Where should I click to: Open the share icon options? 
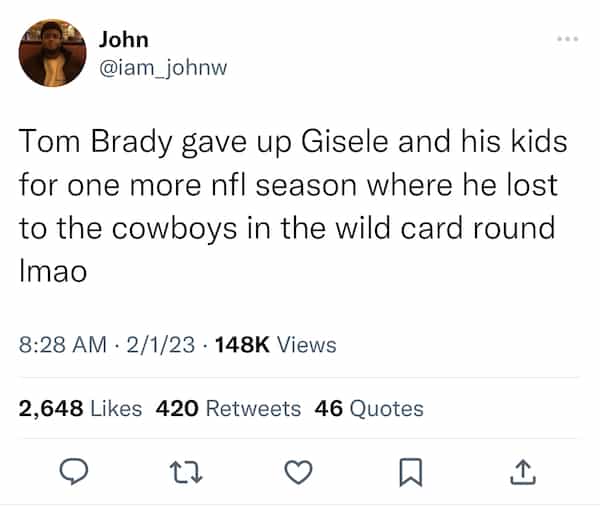click(x=523, y=472)
